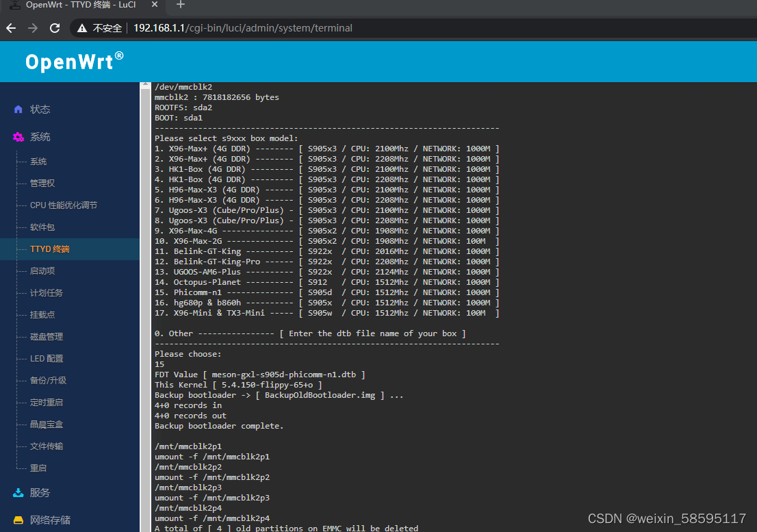The width and height of the screenshot is (757, 532).
Task: Click the gear icon next to 系统
Action: click(18, 137)
